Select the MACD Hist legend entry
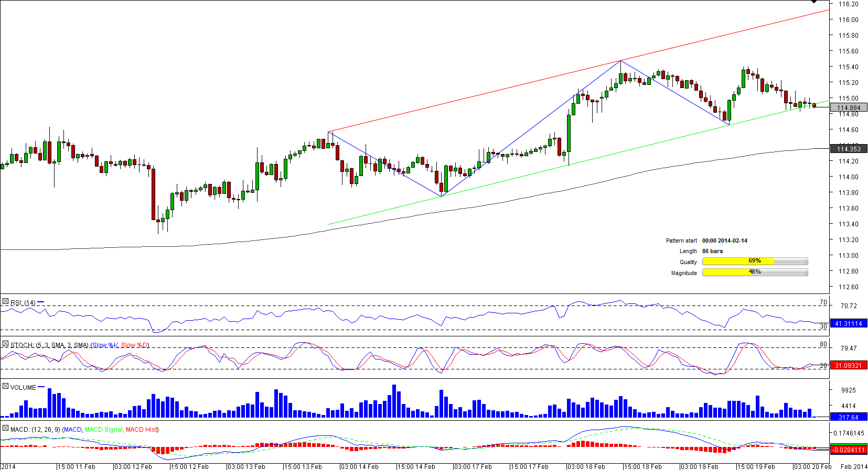 click(141, 430)
